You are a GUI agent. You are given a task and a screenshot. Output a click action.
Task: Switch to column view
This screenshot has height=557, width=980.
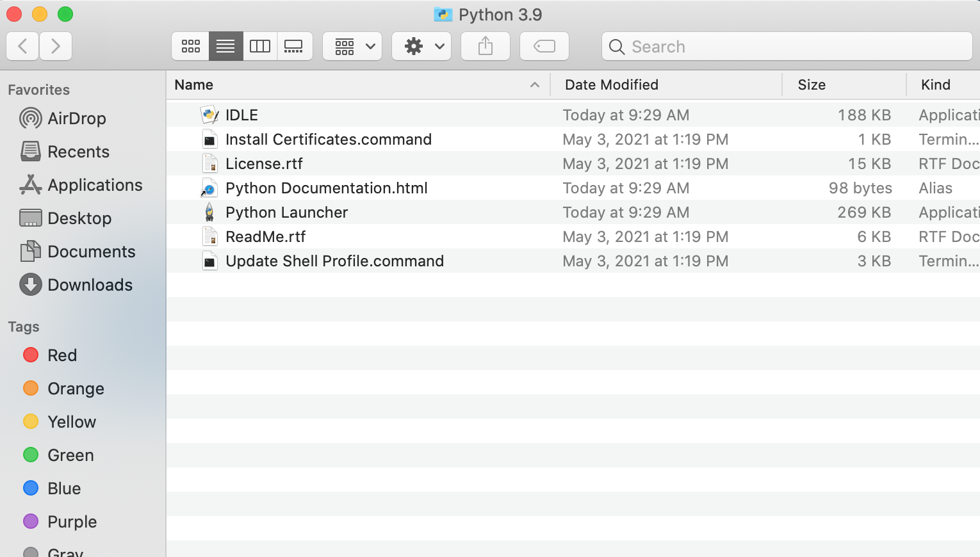[x=260, y=46]
